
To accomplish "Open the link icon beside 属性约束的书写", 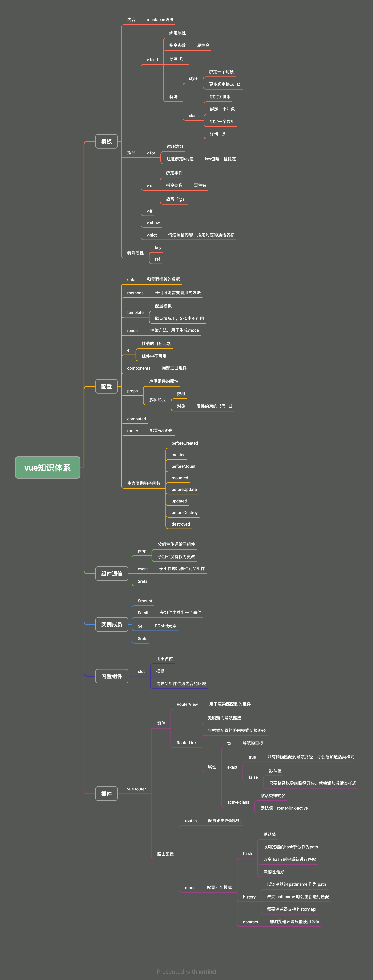I will point(230,406).
